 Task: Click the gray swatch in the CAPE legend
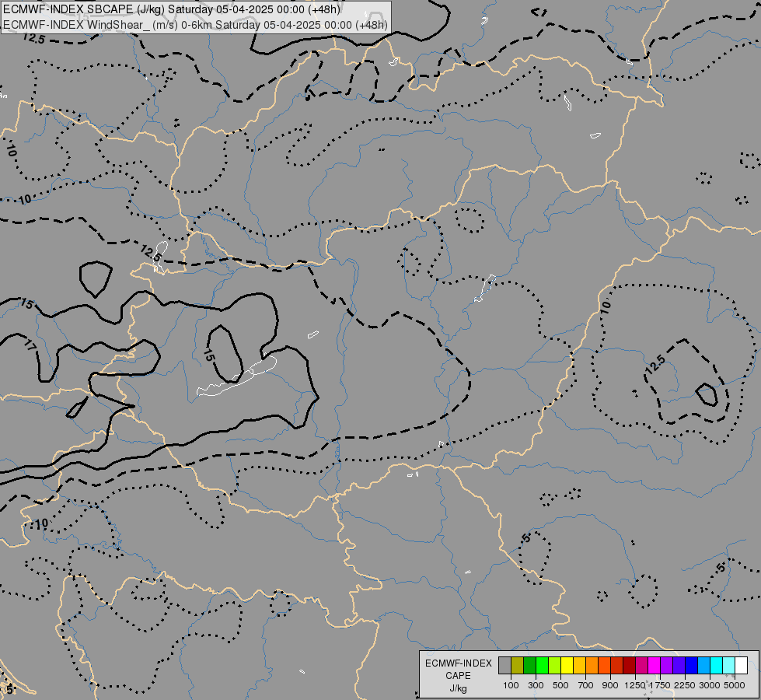pos(504,665)
